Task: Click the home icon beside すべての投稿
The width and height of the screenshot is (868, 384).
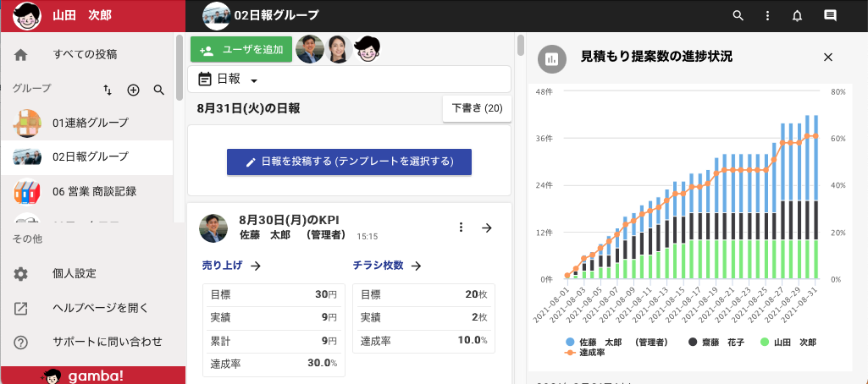Action: (20, 55)
